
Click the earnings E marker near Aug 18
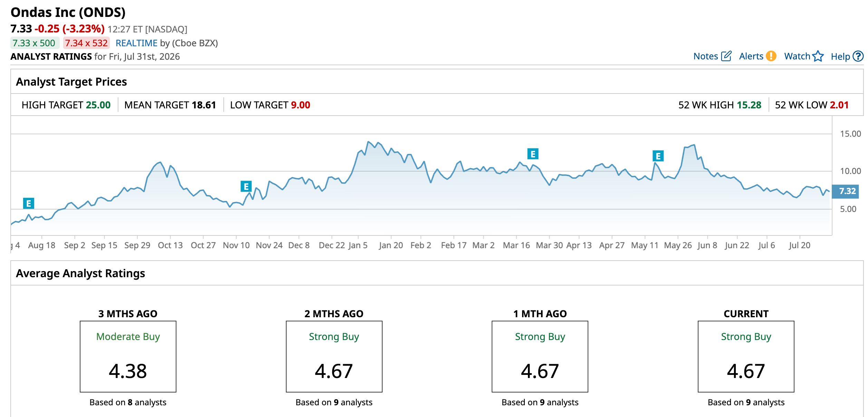[29, 203]
